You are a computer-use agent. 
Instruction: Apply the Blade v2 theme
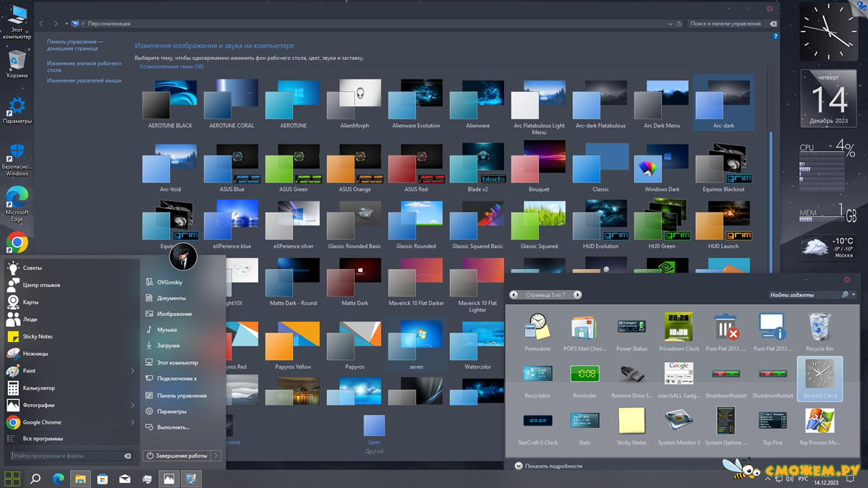click(x=477, y=168)
